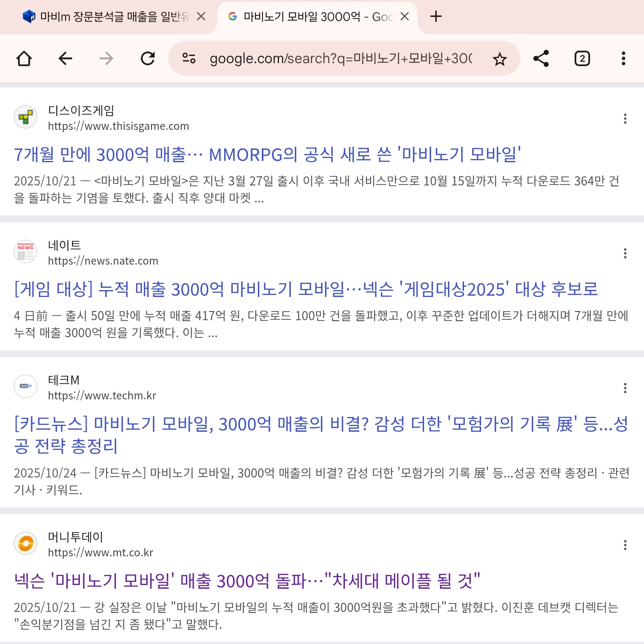Open site settings icon in address bar
This screenshot has width=644, height=644.
click(x=189, y=59)
